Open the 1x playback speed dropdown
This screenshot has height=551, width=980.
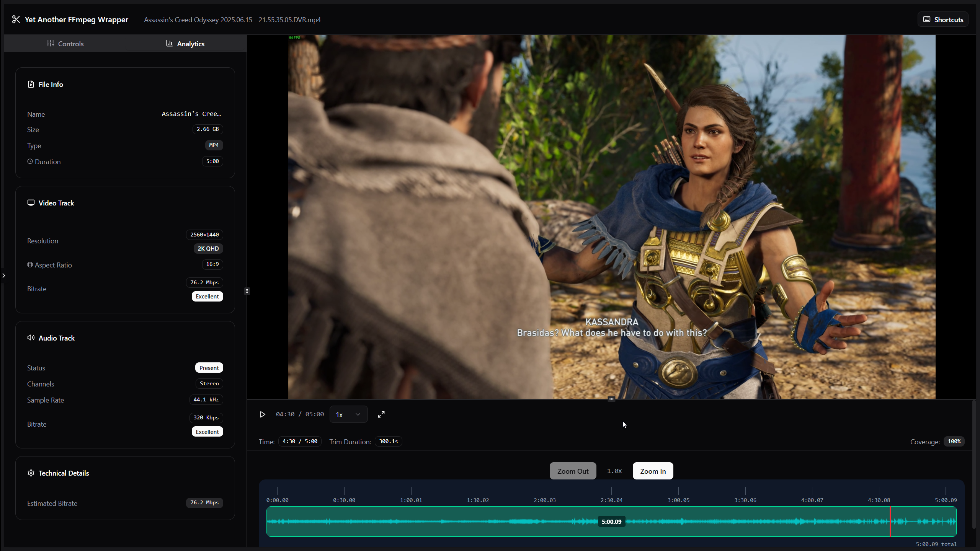click(348, 414)
